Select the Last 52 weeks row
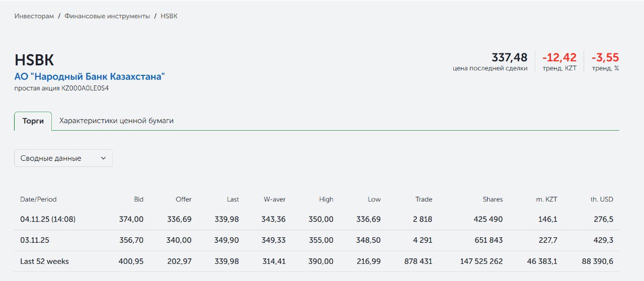Viewport: 644px width, 281px height. (44, 261)
